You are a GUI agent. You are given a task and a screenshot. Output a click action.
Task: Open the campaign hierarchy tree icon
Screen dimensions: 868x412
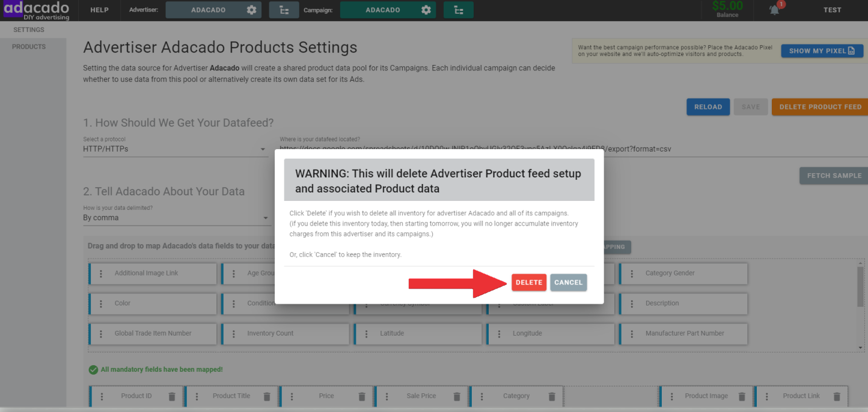pyautogui.click(x=459, y=10)
